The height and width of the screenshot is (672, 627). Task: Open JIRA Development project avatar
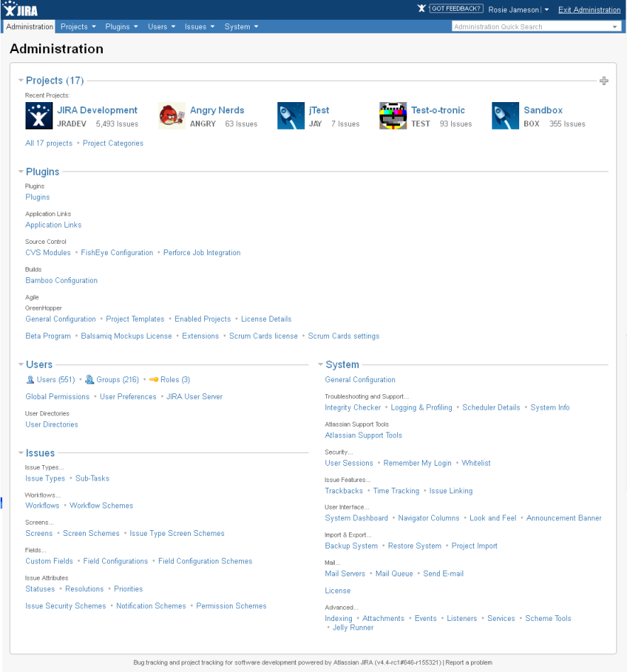(x=38, y=116)
